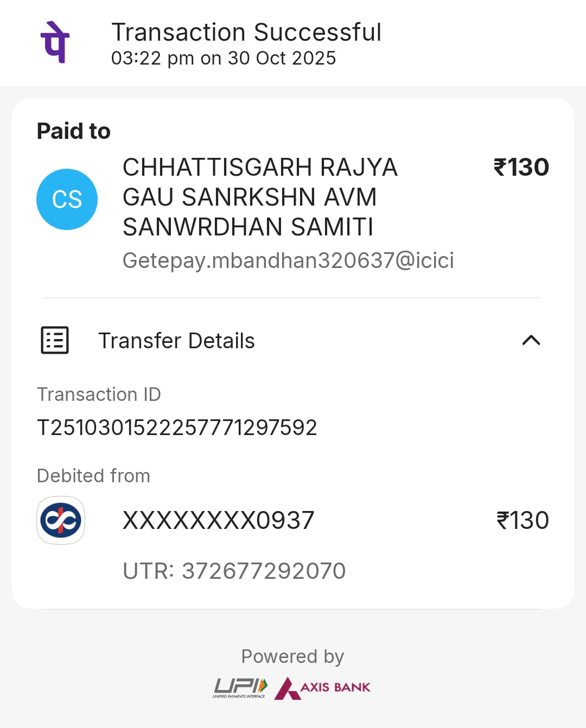Click the Transaction ID number T2510301522257771297592
The width and height of the screenshot is (586, 728).
click(x=177, y=427)
